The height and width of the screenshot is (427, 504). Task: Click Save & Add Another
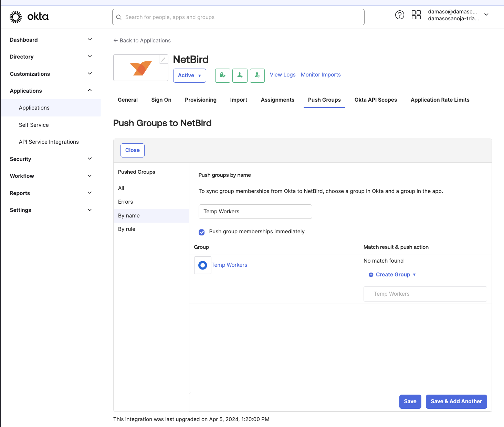coord(456,401)
